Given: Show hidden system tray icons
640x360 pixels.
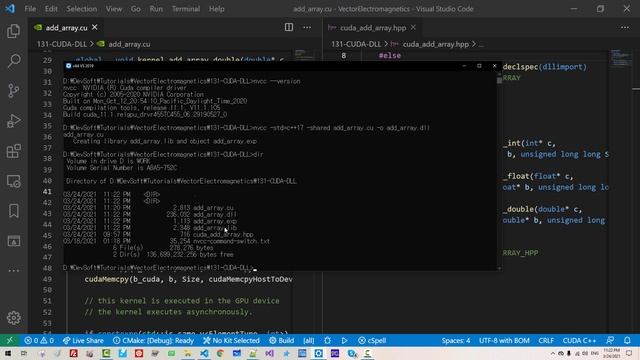Looking at the screenshot, I should [x=553, y=353].
